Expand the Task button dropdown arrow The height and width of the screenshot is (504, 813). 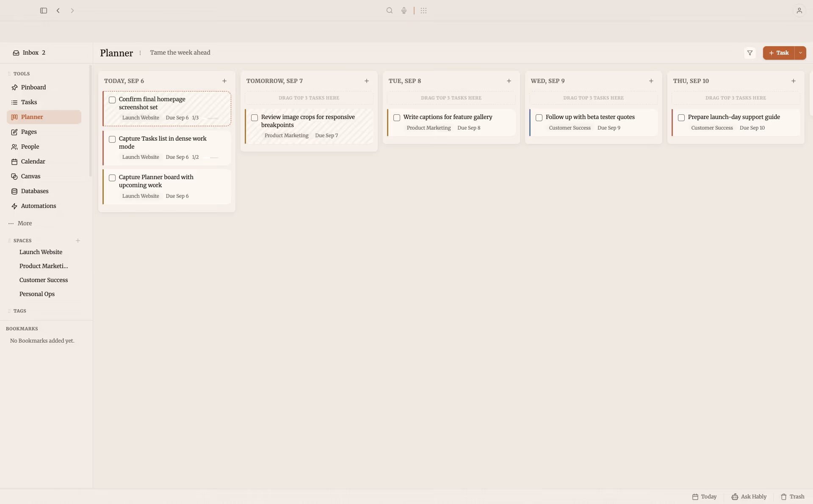800,53
